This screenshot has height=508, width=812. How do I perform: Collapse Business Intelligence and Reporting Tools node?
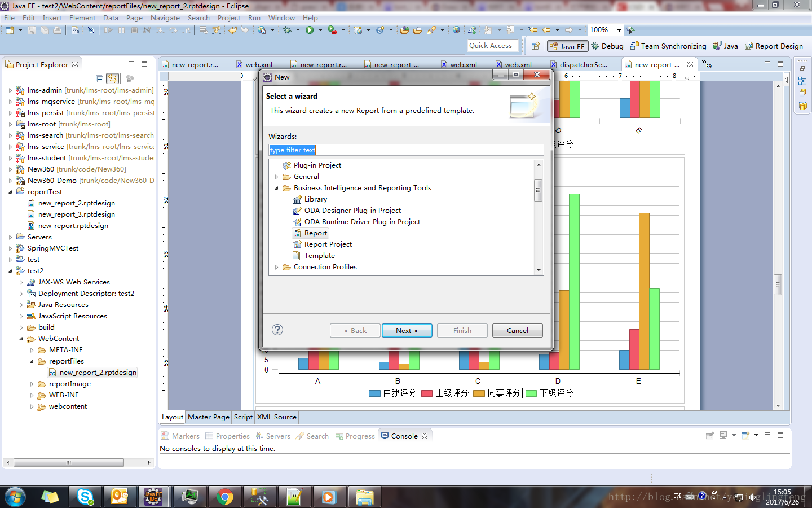(276, 188)
